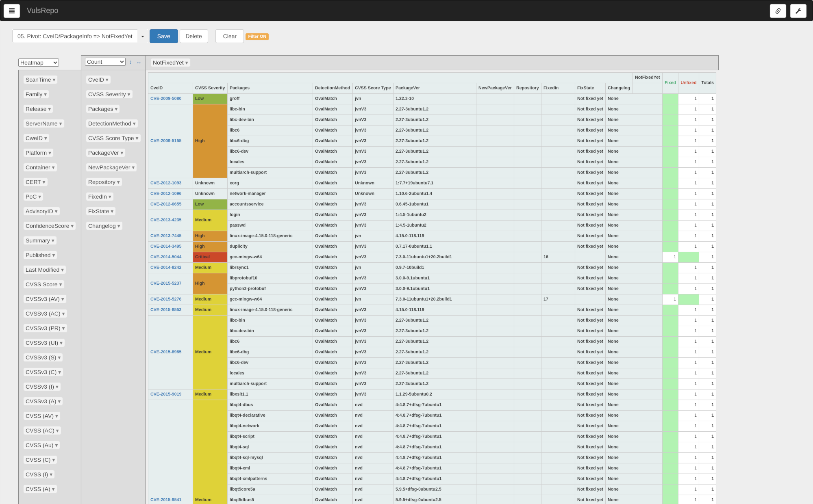This screenshot has height=504, width=813.
Task: Open the Count aggregator dropdown
Action: coord(105,62)
